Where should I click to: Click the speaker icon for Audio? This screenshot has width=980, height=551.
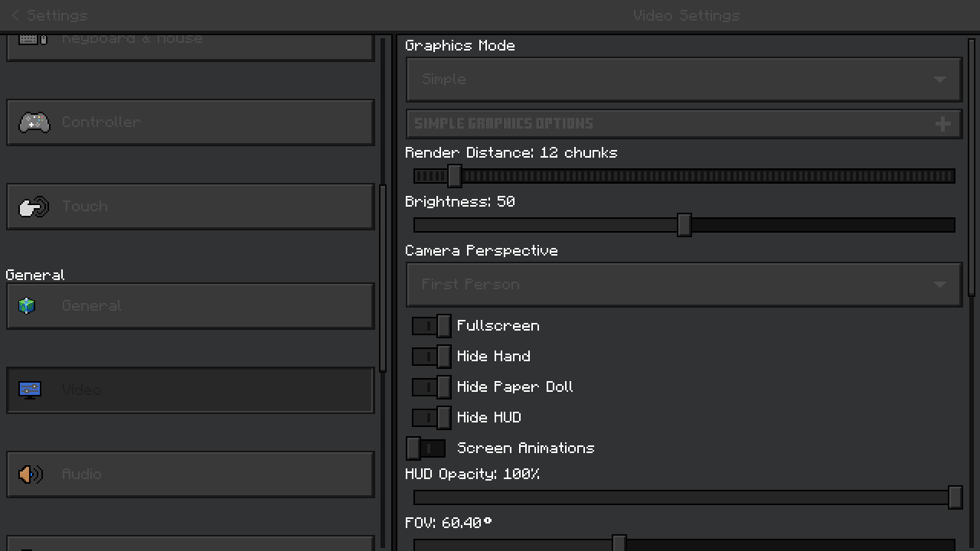point(31,474)
